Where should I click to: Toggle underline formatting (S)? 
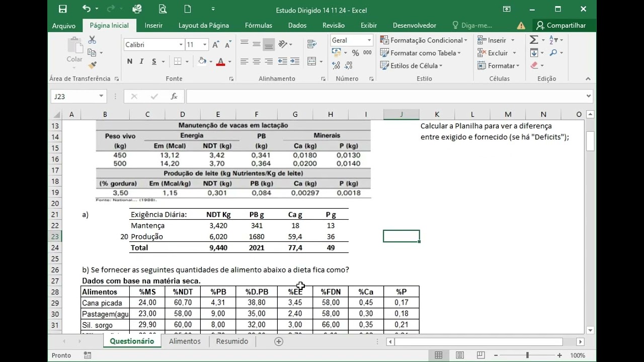(154, 61)
